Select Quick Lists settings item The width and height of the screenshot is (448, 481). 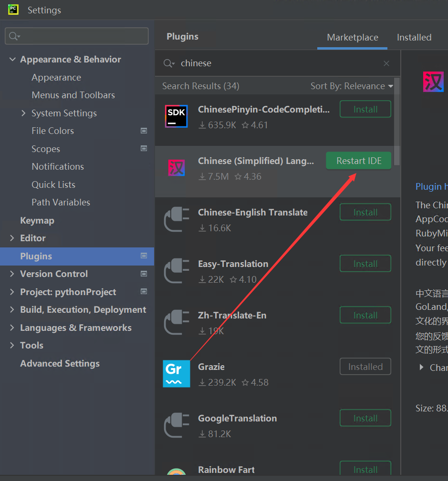[x=53, y=184]
